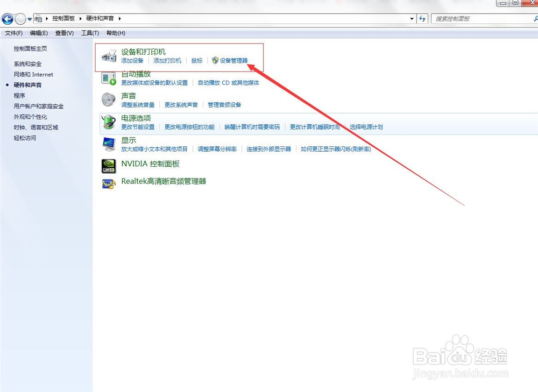
Task: Expand the breadcrumb chevron after 硬件和声音
Action: [120, 18]
